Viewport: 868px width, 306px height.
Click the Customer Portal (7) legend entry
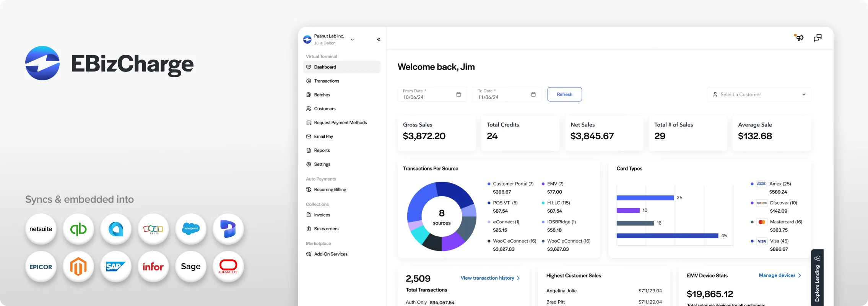pyautogui.click(x=510, y=188)
